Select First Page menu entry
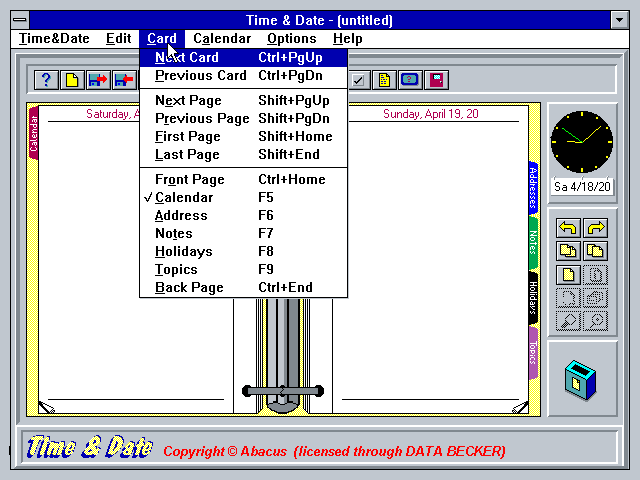This screenshot has height=480, width=640. pyautogui.click(x=243, y=136)
